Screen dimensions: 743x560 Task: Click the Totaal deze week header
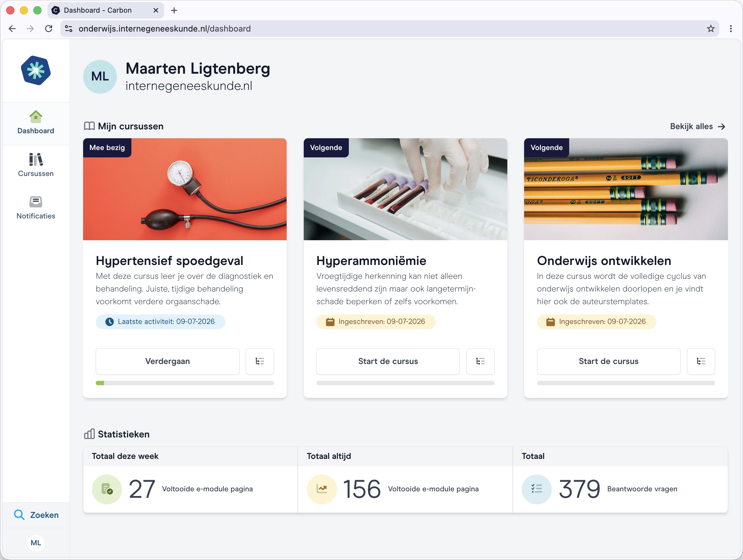coord(125,456)
